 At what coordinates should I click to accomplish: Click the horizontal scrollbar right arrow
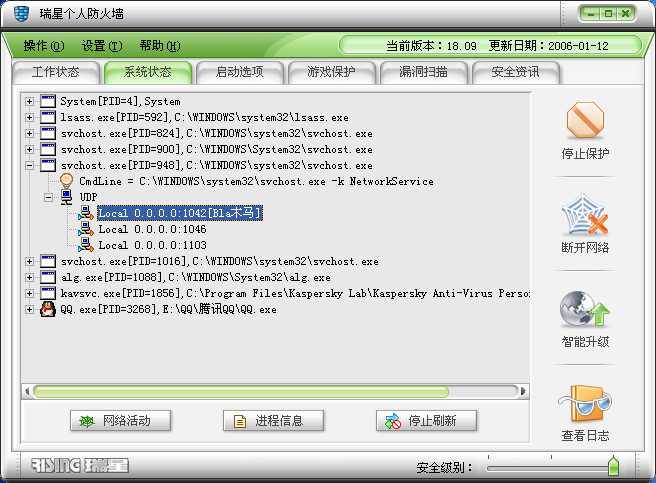523,392
